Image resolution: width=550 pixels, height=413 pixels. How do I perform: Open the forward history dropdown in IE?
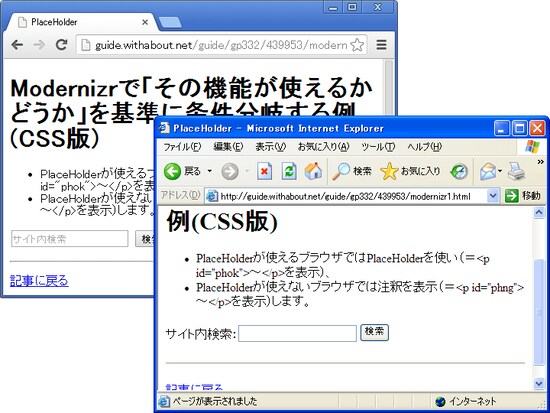pyautogui.click(x=247, y=171)
